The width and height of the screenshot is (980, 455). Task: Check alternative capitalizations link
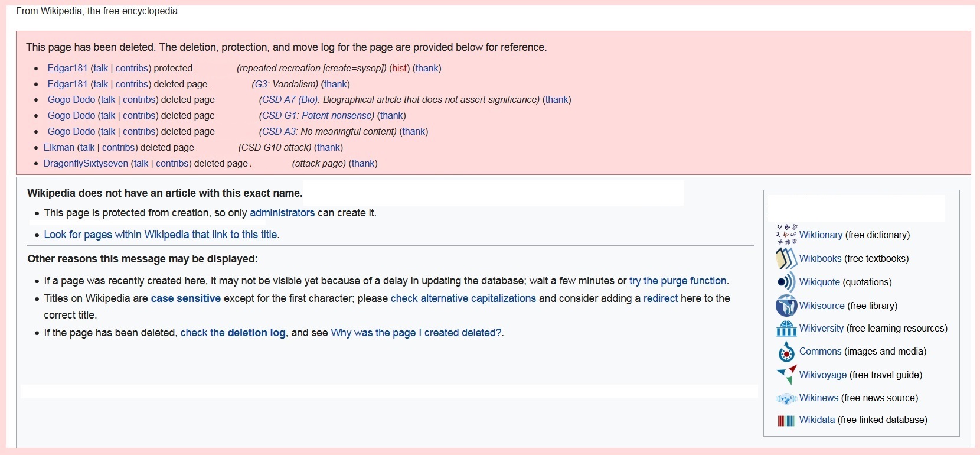pyautogui.click(x=463, y=298)
